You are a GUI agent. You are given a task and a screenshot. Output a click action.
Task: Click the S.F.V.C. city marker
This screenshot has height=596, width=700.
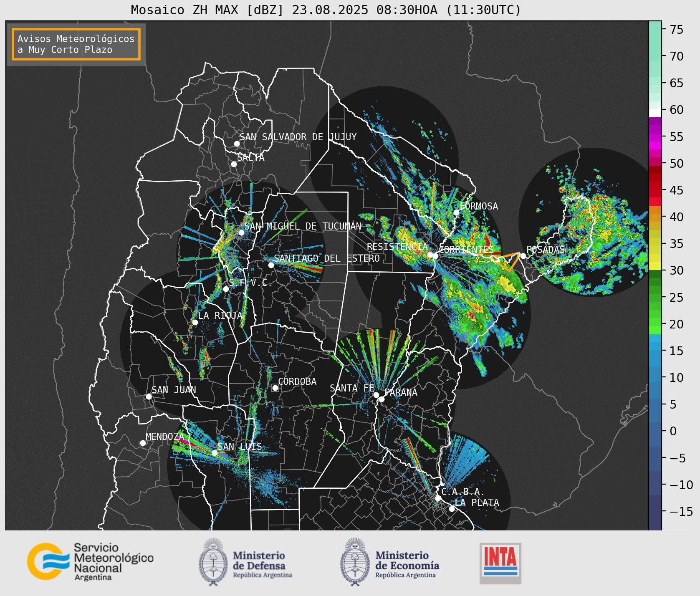tap(226, 289)
